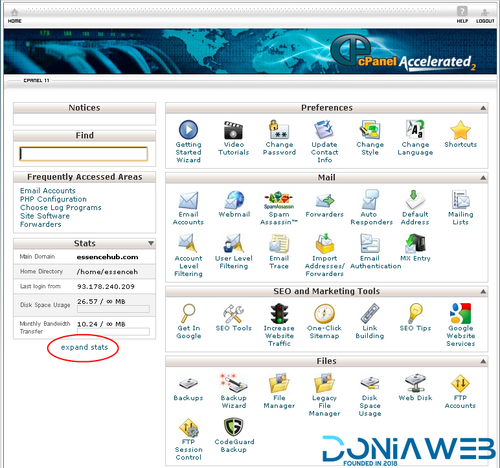Open Link Building
The height and width of the screenshot is (468, 500).
pyautogui.click(x=370, y=321)
